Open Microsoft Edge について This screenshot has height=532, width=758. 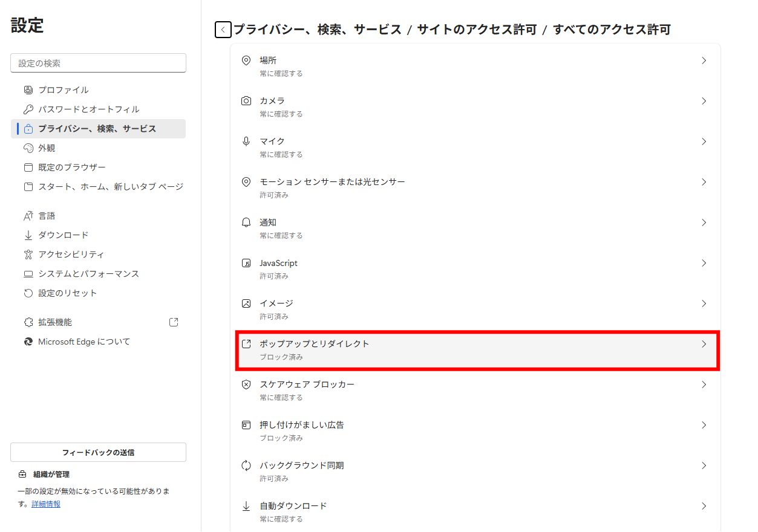pos(99,342)
